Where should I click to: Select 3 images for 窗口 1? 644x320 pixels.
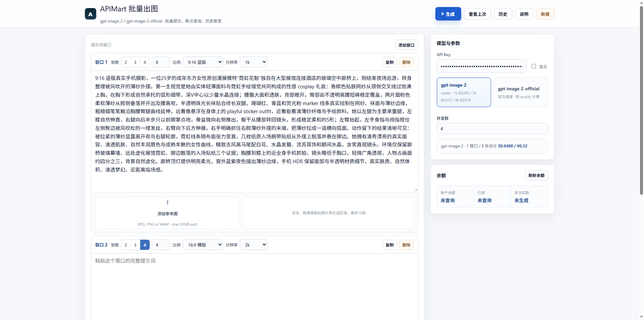pyautogui.click(x=135, y=62)
